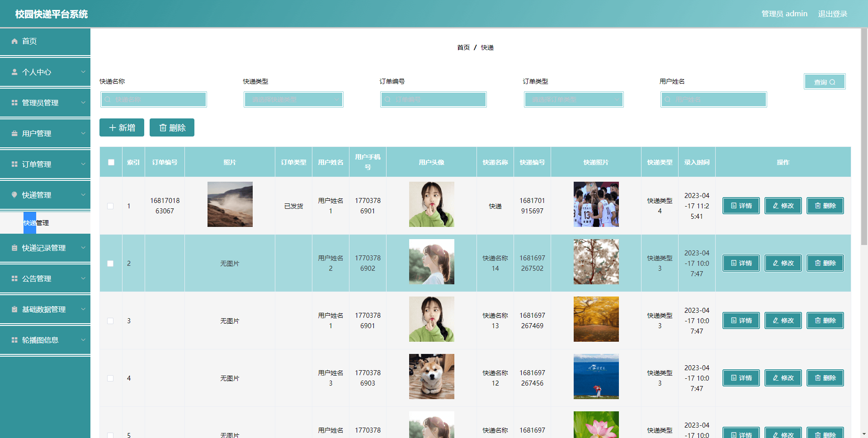The image size is (868, 438).
Task: Edit row 3 with 修改
Action: pos(783,320)
